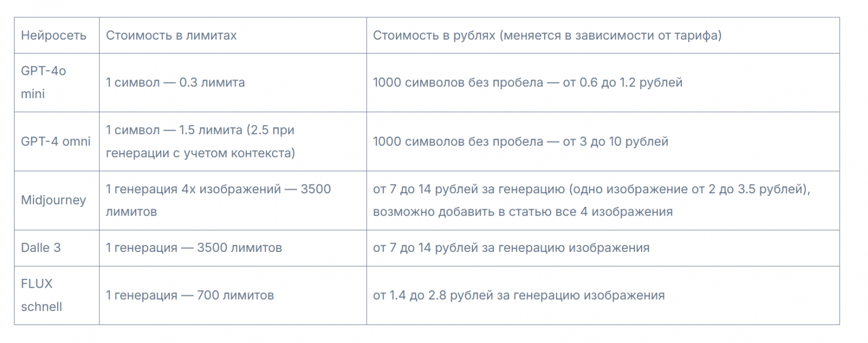Viewport: 868px width, 343px height.
Task: Click Dalle 3 'за генерацию изображения' price cell
Action: (511, 248)
